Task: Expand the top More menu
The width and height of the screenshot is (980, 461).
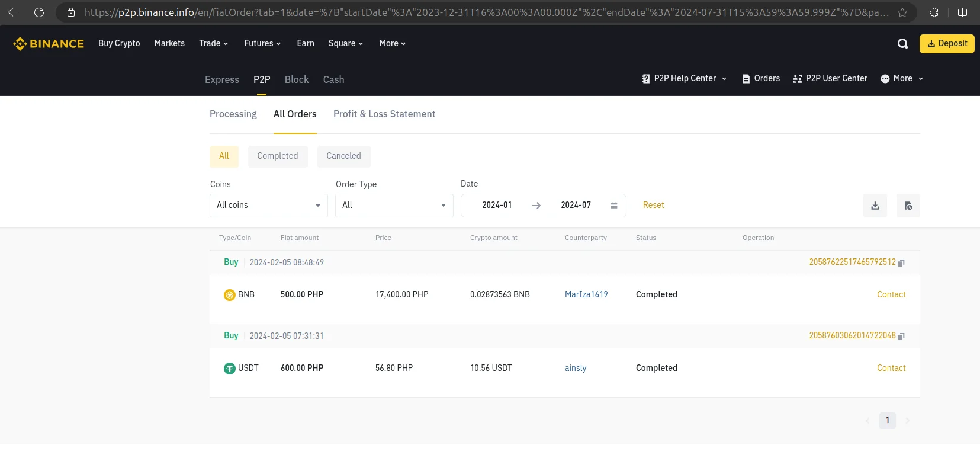Action: coord(393,43)
